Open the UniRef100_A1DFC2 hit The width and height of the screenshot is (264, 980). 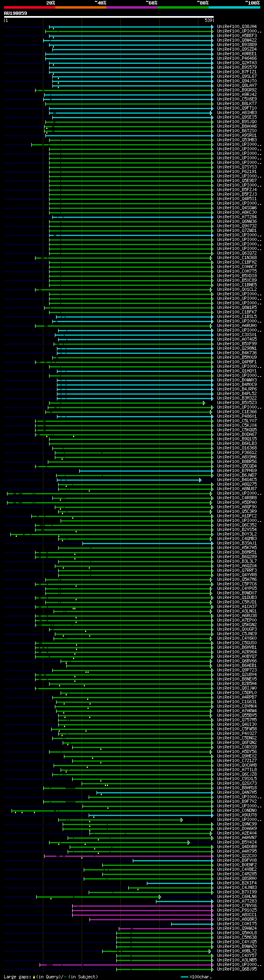coord(237,516)
